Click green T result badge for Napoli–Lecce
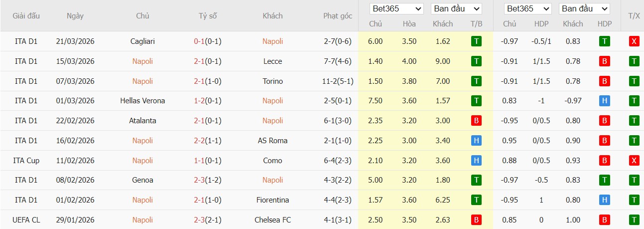The width and height of the screenshot is (644, 229). (x=476, y=61)
